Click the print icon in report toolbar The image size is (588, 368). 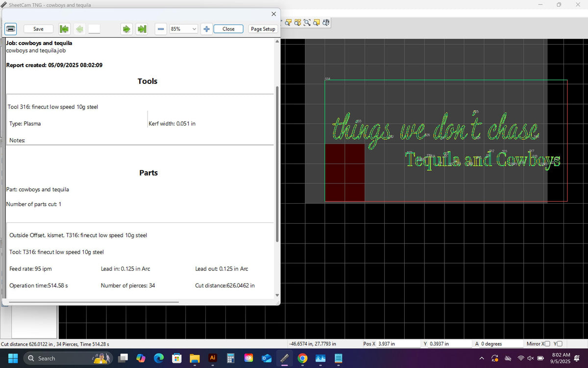11,29
